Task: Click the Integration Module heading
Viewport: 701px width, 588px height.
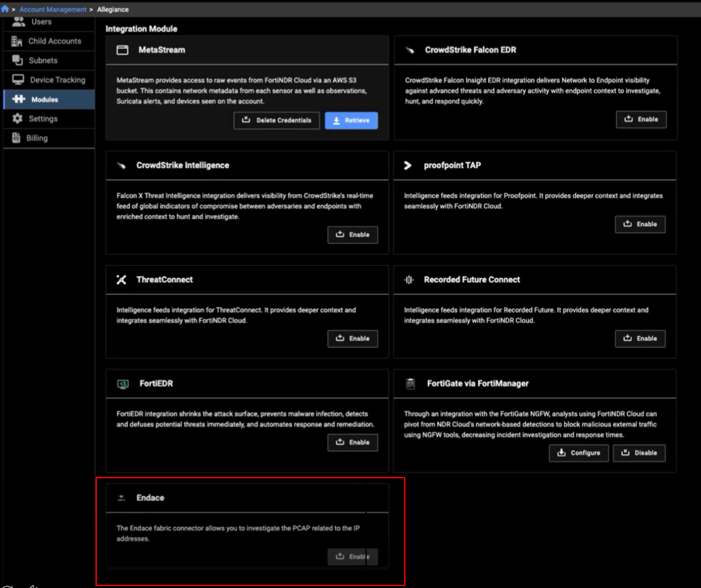Action: (x=141, y=29)
